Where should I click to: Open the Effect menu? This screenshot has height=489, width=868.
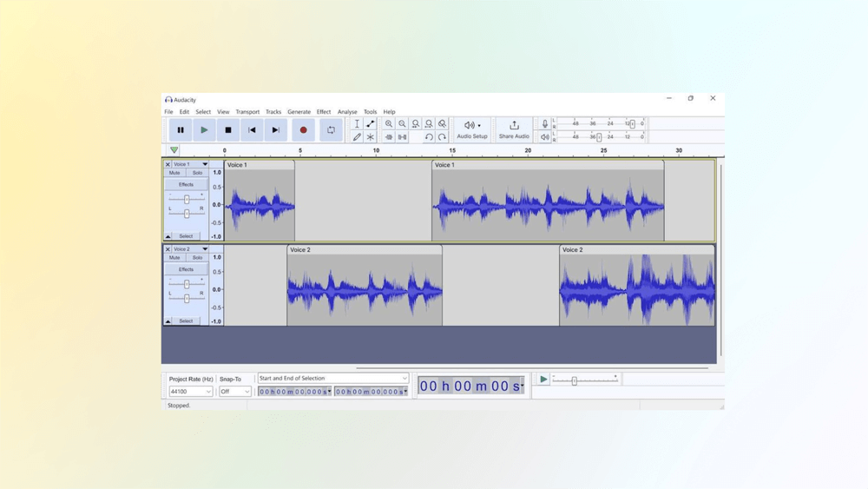[324, 112]
